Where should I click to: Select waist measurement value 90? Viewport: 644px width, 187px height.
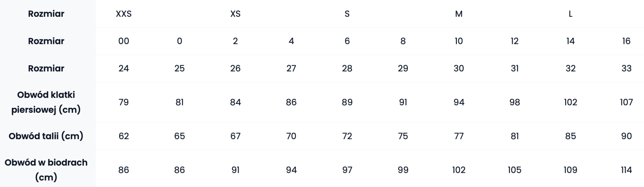(626, 136)
